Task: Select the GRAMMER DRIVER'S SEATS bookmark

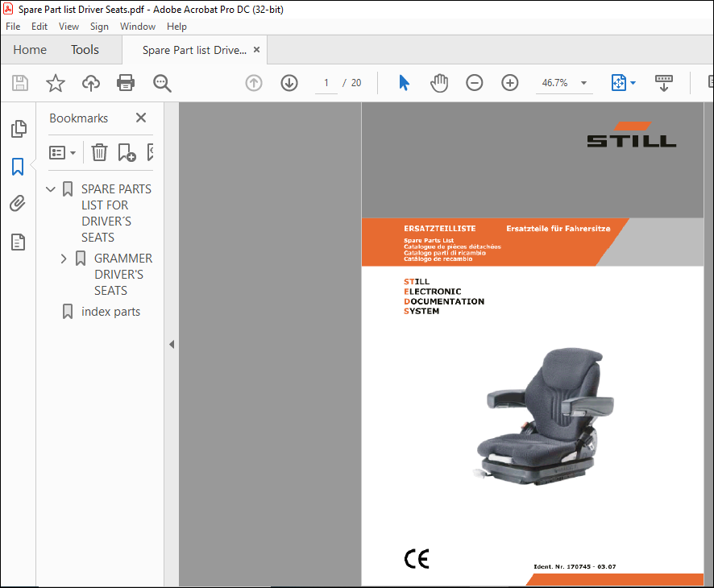Action: (123, 275)
